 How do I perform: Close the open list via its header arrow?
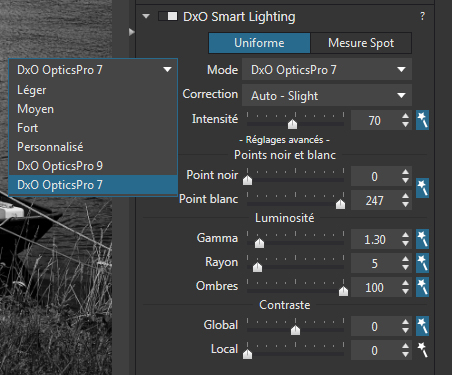(x=167, y=70)
